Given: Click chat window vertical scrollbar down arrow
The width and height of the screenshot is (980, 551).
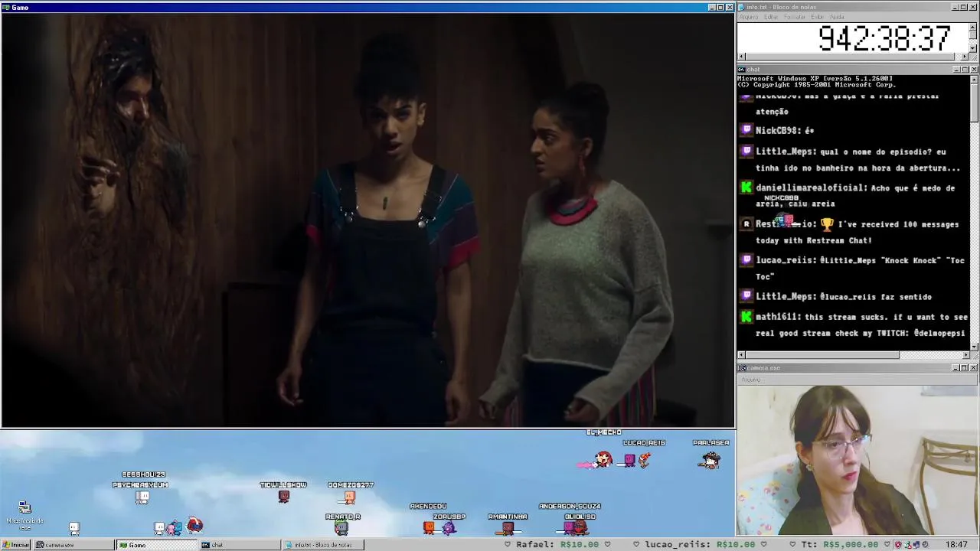Looking at the screenshot, I should [x=974, y=346].
